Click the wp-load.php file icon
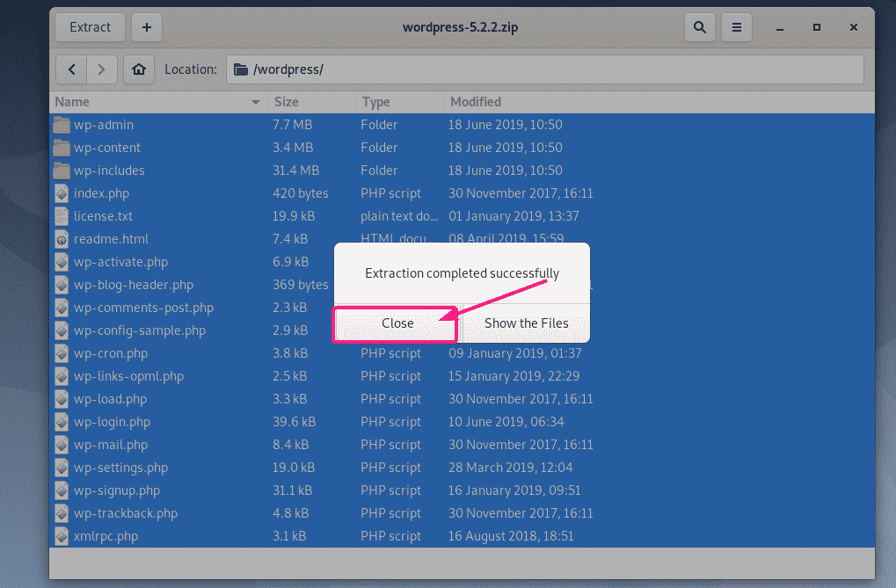The image size is (896, 588). coord(62,399)
